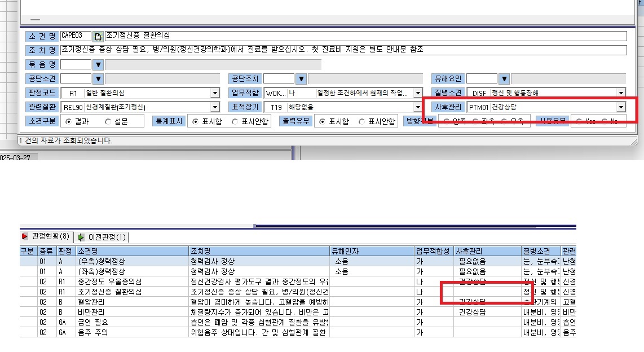The width and height of the screenshot is (644, 352).
Task: Select the 조기정신증 질환의심 table row
Action: coord(298,292)
